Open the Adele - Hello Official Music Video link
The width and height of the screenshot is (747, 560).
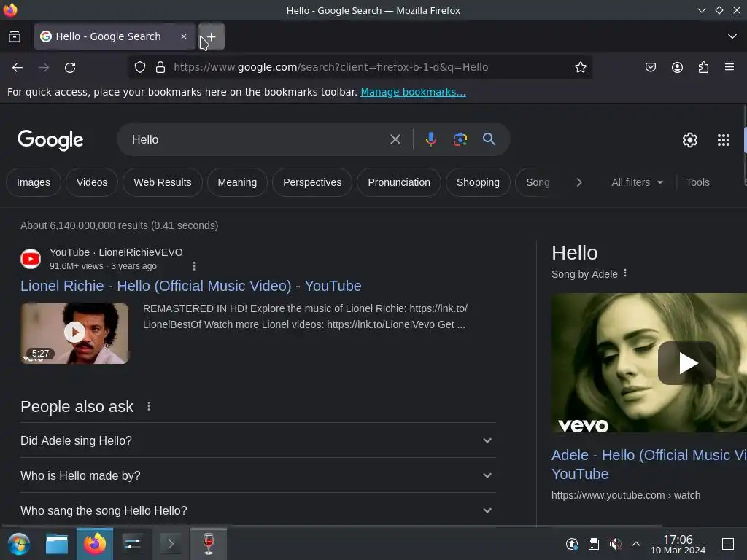point(649,464)
